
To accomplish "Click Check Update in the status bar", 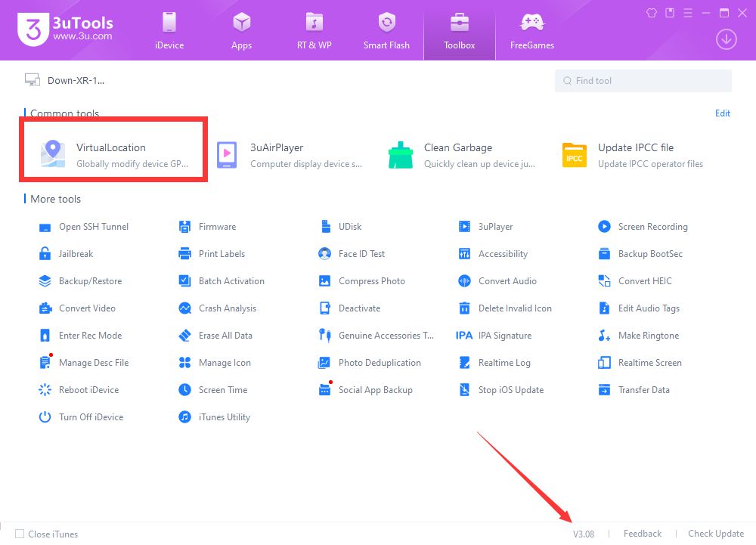I will [x=715, y=534].
